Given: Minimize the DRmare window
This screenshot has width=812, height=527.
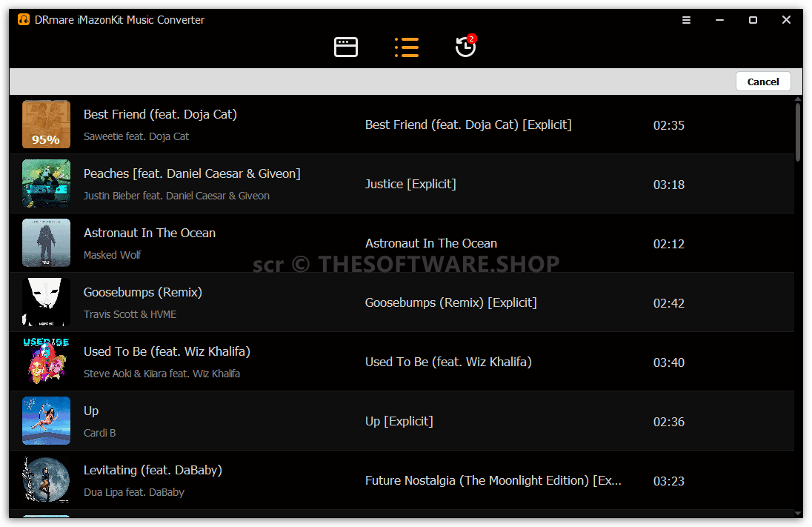Looking at the screenshot, I should 719,20.
